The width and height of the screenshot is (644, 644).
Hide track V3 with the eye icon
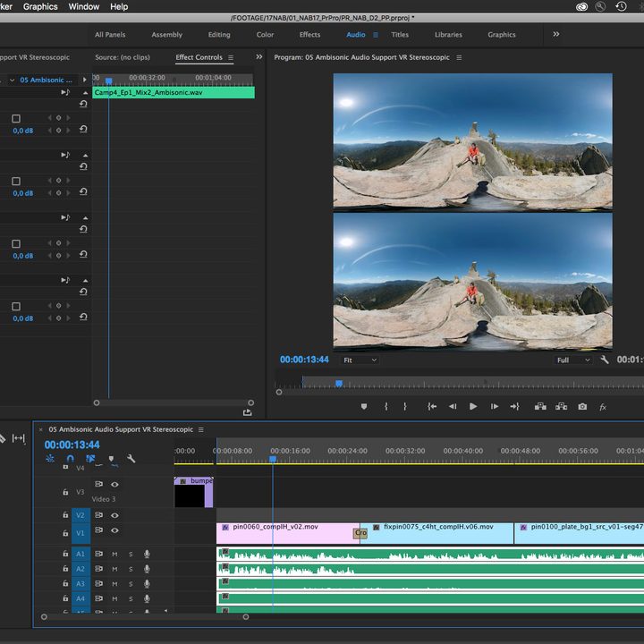[114, 484]
